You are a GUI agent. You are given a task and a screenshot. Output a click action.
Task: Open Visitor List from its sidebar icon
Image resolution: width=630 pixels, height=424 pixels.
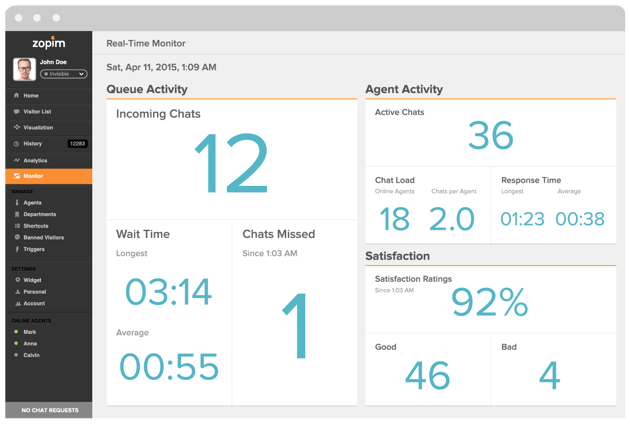pos(16,112)
